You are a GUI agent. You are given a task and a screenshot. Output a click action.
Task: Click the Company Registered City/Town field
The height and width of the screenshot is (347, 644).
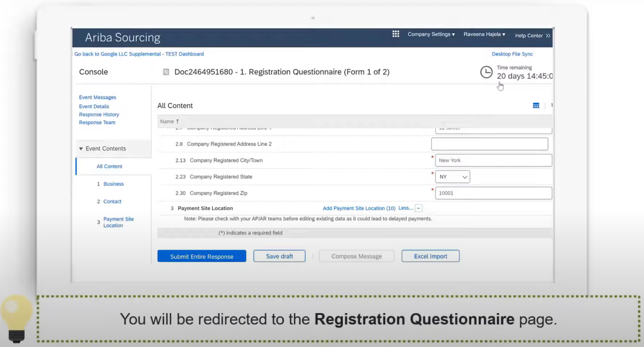point(493,160)
